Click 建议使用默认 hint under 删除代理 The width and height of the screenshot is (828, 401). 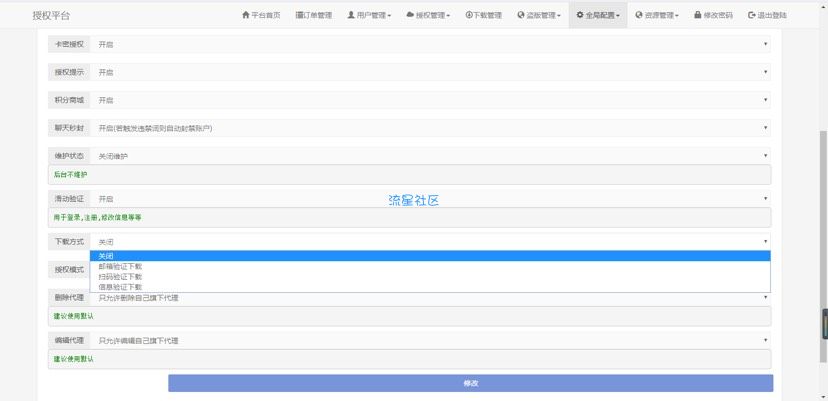tap(74, 316)
